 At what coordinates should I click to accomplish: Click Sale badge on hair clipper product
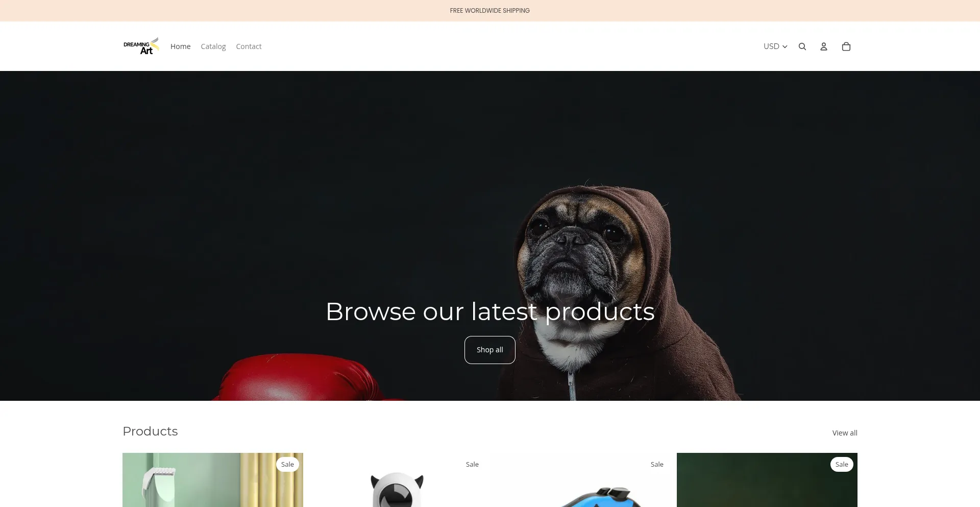[287, 464]
